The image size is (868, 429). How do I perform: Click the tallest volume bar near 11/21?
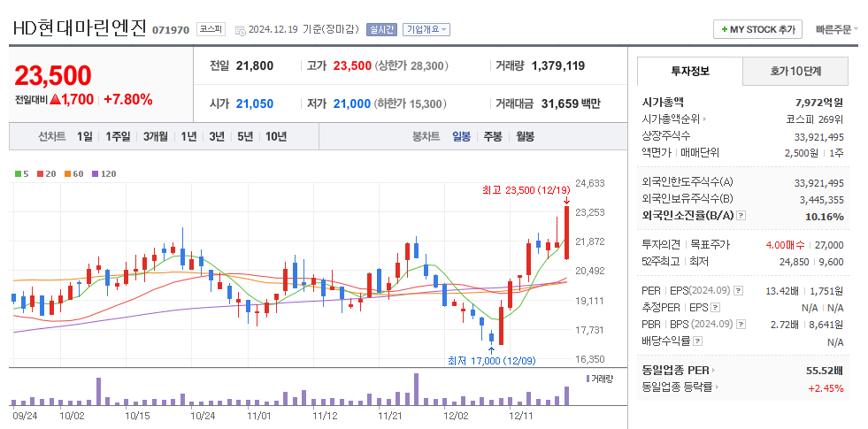(416, 390)
